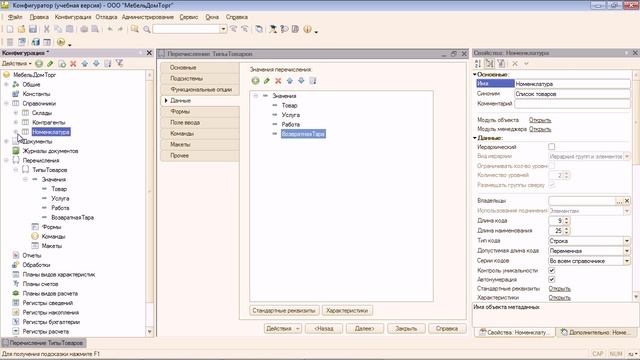
Task: Switch to the Макеты tab
Action: pos(200,144)
